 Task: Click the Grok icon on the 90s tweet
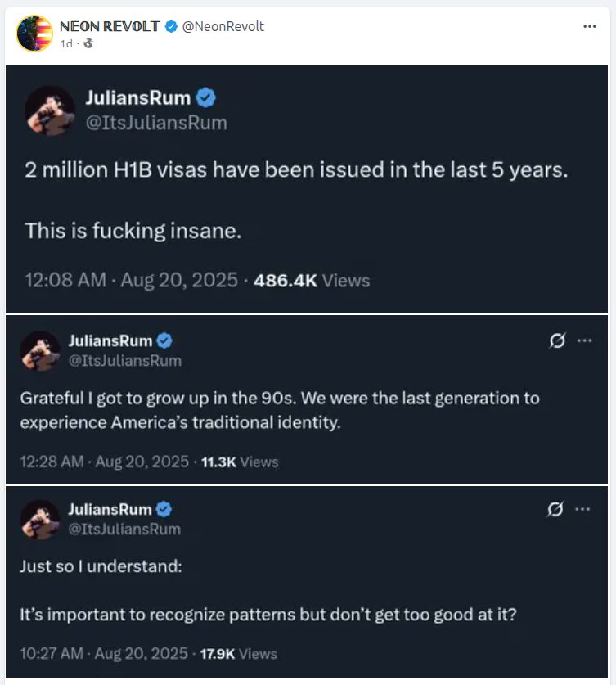click(557, 341)
